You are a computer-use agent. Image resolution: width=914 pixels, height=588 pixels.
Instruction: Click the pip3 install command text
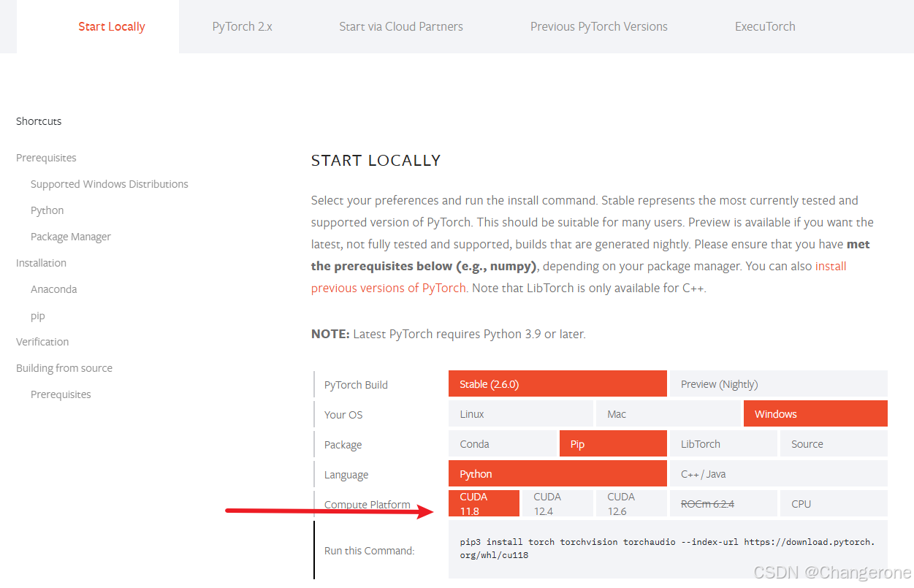pos(667,549)
